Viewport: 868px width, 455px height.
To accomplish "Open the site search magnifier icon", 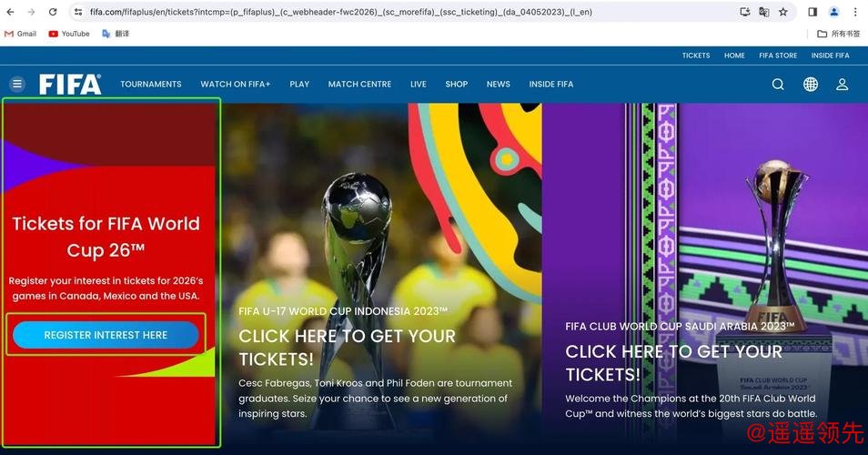I will (x=778, y=84).
